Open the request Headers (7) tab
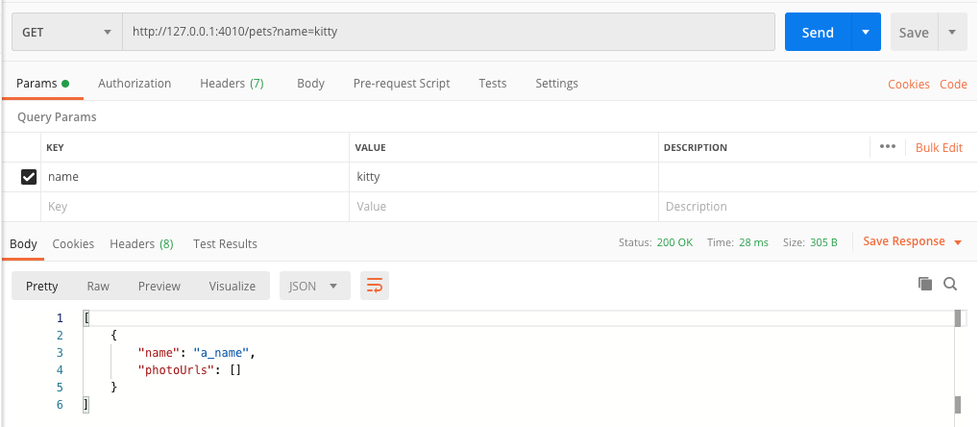The height and width of the screenshot is (427, 980). [x=232, y=84]
